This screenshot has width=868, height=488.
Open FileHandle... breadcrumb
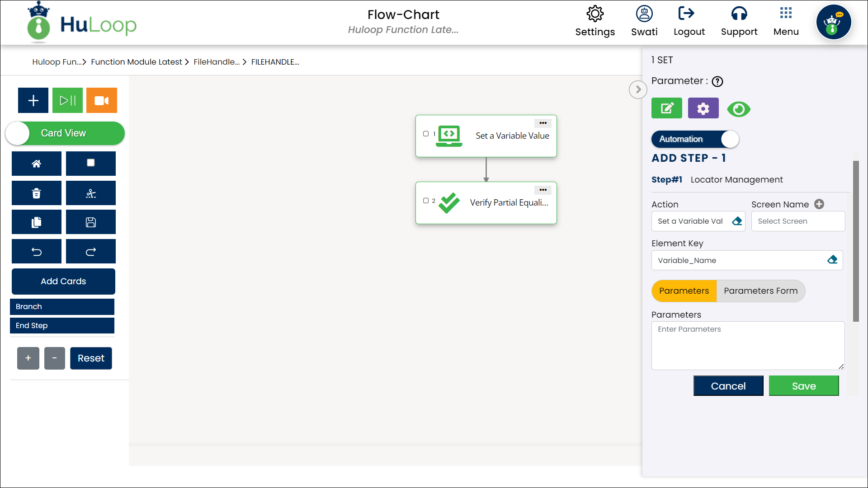point(217,62)
